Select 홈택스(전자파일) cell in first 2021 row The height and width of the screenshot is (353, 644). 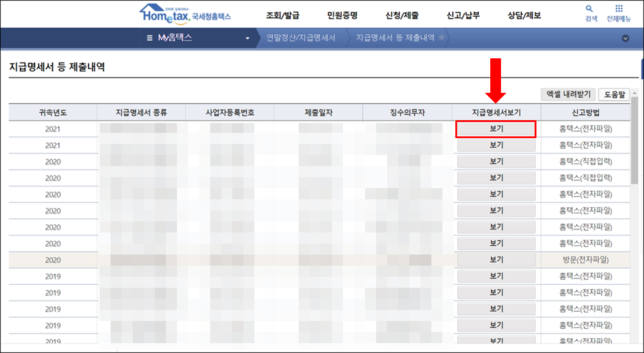point(585,129)
